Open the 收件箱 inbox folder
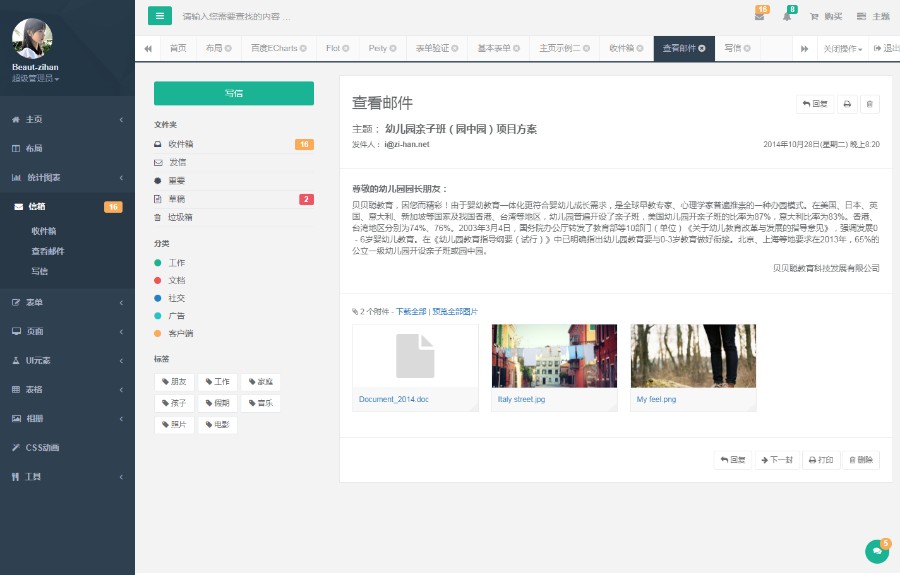The image size is (900, 575). pos(234,144)
